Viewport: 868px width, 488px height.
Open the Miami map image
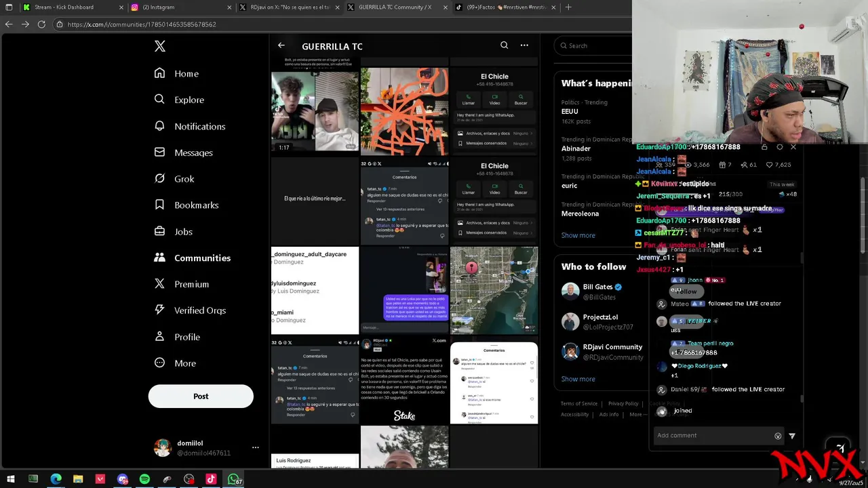tap(494, 290)
